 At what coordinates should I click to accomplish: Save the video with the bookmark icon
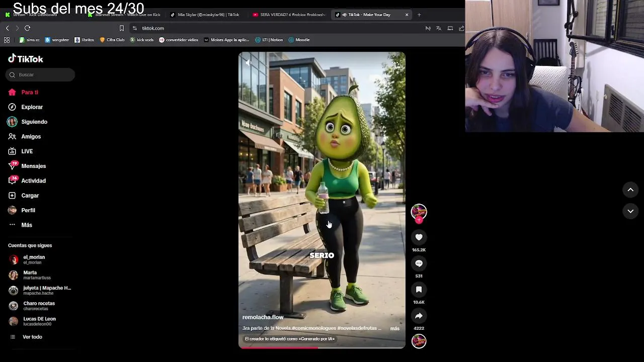[x=419, y=290]
